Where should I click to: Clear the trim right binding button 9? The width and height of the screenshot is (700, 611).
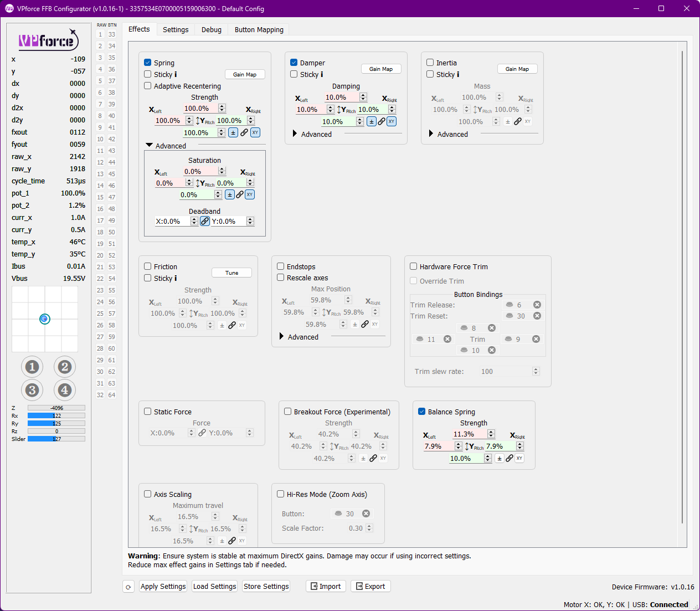click(x=536, y=339)
